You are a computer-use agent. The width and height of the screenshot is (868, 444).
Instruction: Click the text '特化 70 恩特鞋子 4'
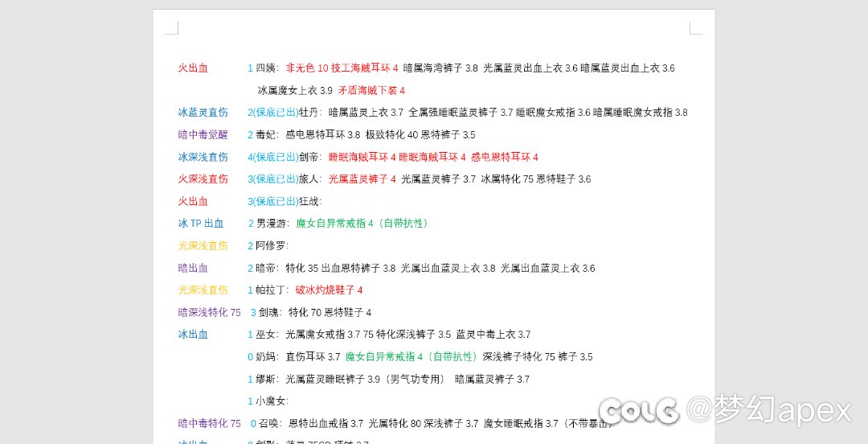330,313
